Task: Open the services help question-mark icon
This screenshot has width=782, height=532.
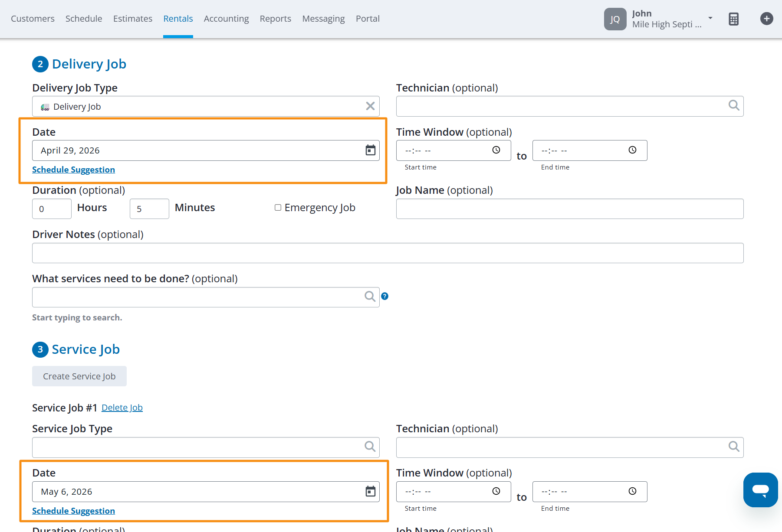Action: [x=384, y=296]
